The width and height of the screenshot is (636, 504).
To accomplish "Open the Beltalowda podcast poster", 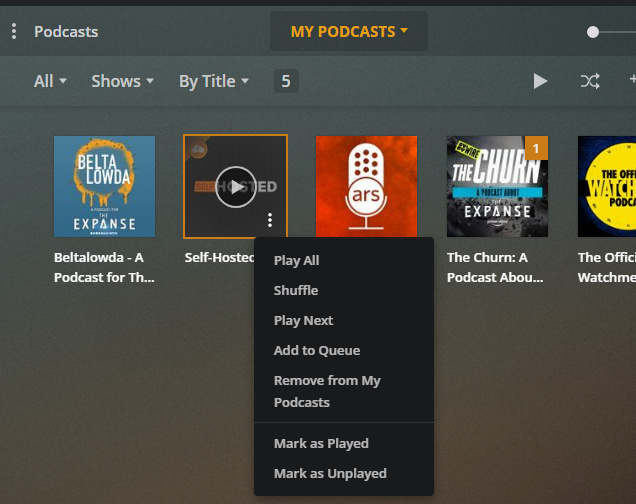I will tap(105, 187).
